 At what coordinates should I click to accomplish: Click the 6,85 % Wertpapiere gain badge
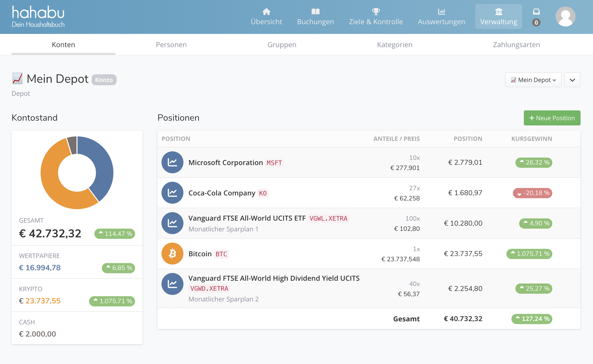[118, 268]
